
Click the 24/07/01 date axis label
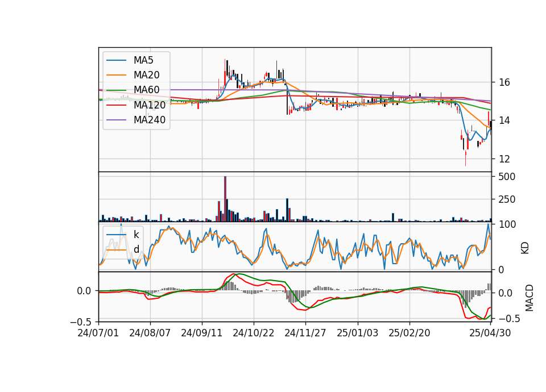98,333
